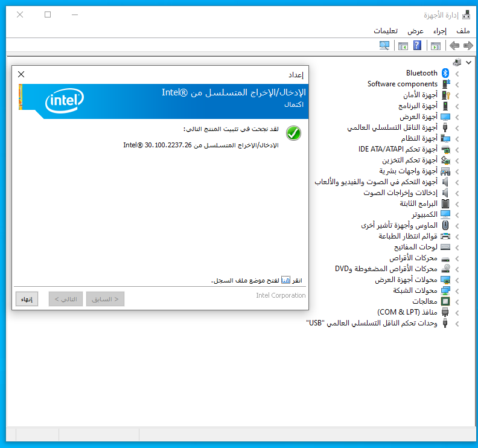Click the properties pane toolbar icon left of Help
This screenshot has width=478, height=448.
403,46
